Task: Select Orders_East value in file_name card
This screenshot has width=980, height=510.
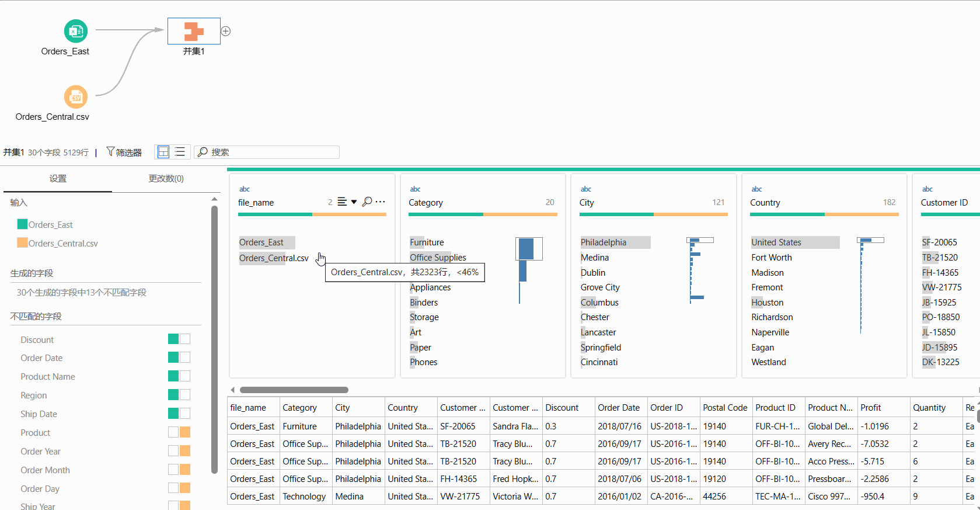Action: 267,242
